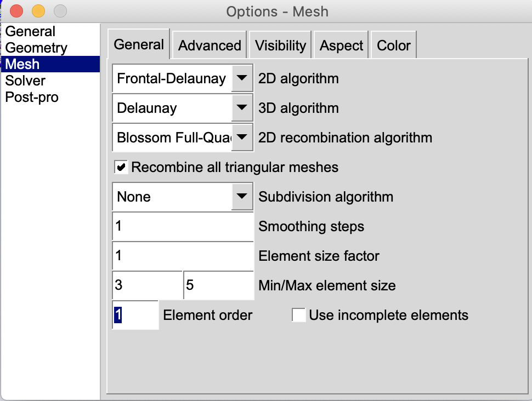This screenshot has height=401, width=532.
Task: Click the Element size factor field
Action: (x=183, y=256)
